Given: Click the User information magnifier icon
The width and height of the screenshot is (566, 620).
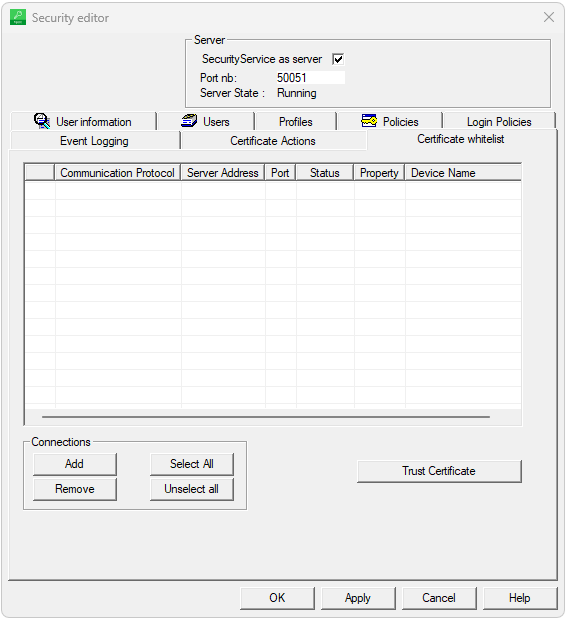Looking at the screenshot, I should (42, 121).
